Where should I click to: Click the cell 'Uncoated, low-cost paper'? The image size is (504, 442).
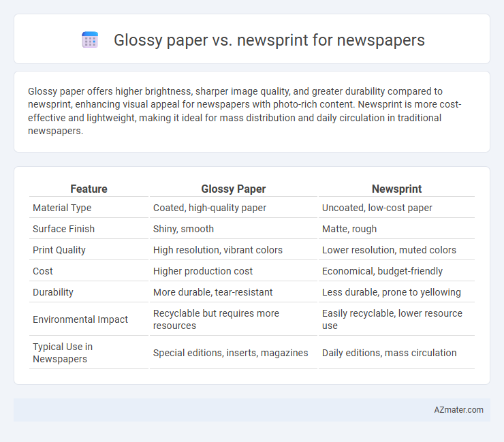coord(377,208)
